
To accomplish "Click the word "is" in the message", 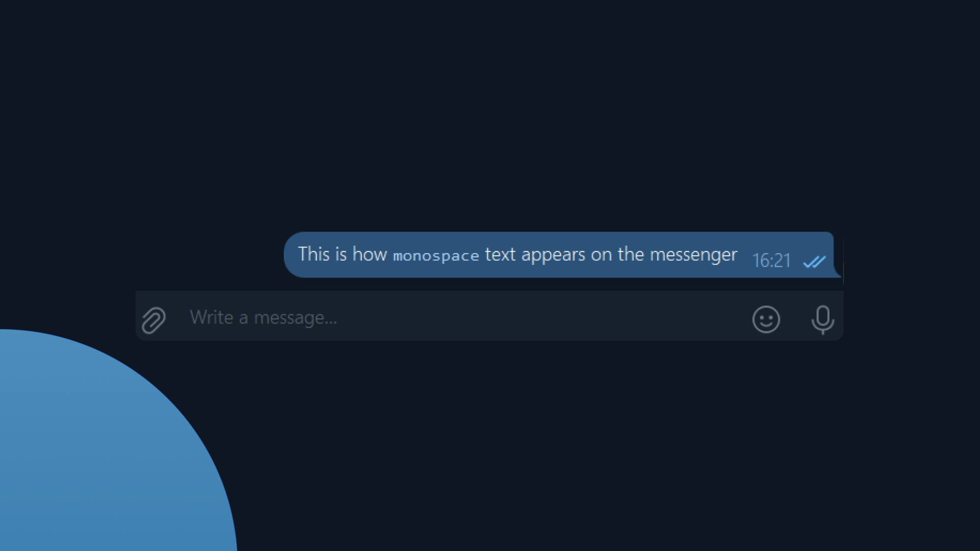I will tap(341, 254).
